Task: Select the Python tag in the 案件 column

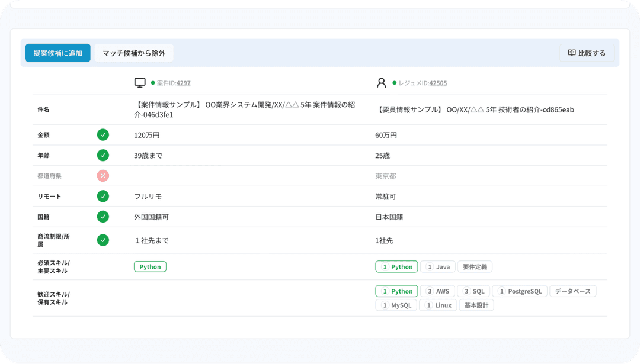Action: tap(150, 267)
